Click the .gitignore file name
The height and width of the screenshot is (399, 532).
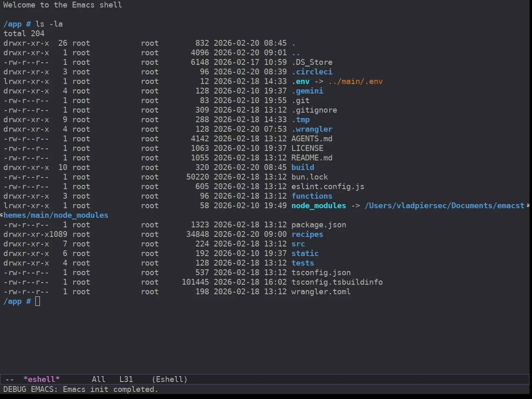314,110
